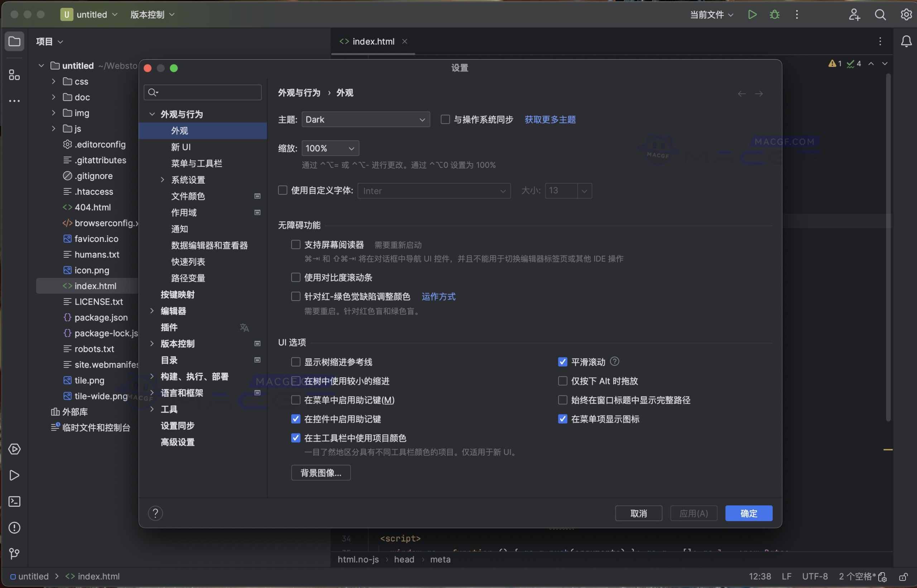
Task: Click the 获取更多主题 link
Action: (x=550, y=119)
